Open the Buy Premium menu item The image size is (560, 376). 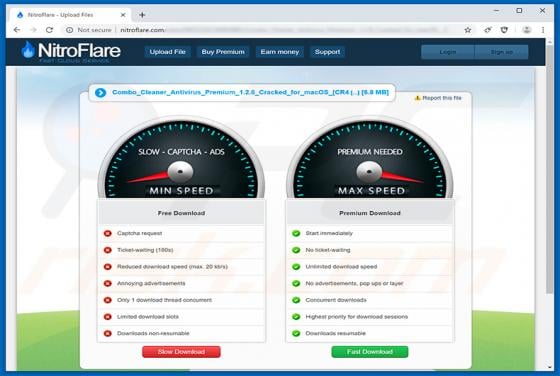tap(223, 52)
